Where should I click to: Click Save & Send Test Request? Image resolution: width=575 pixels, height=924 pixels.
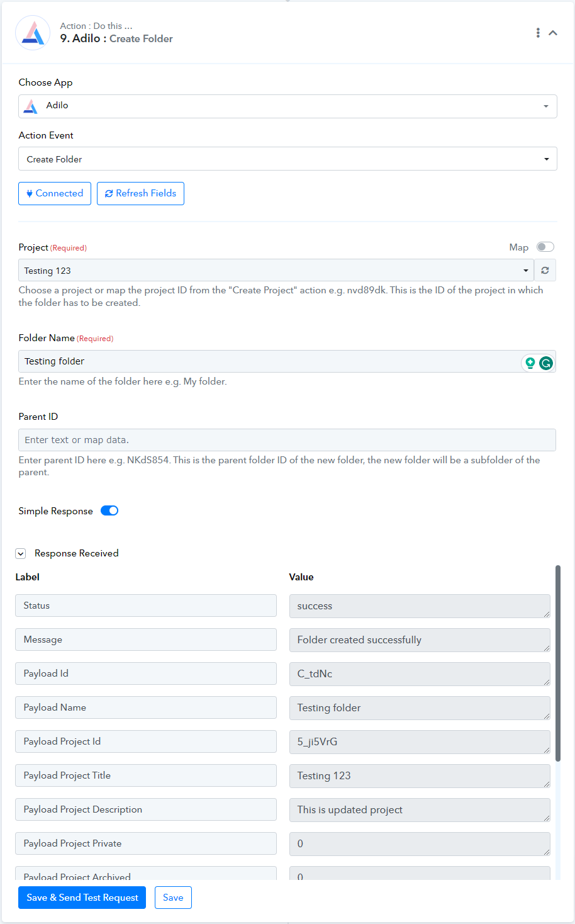coord(82,898)
